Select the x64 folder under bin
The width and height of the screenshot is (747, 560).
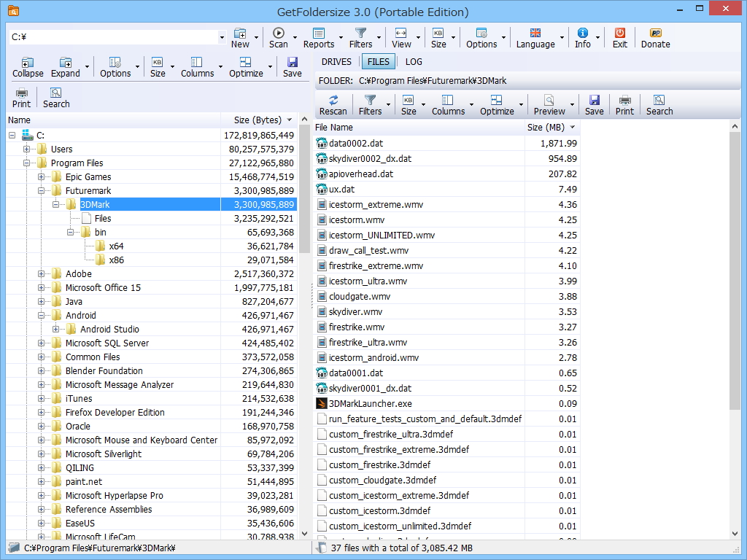click(x=116, y=246)
